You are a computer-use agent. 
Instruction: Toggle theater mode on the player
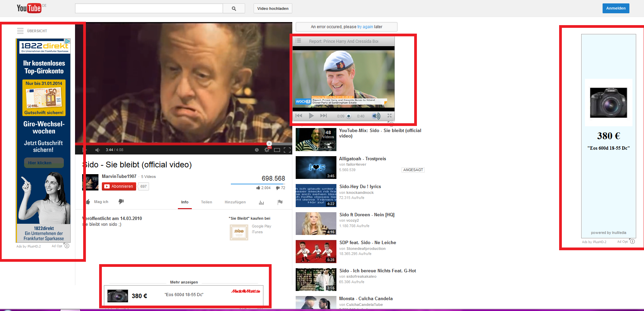click(277, 150)
